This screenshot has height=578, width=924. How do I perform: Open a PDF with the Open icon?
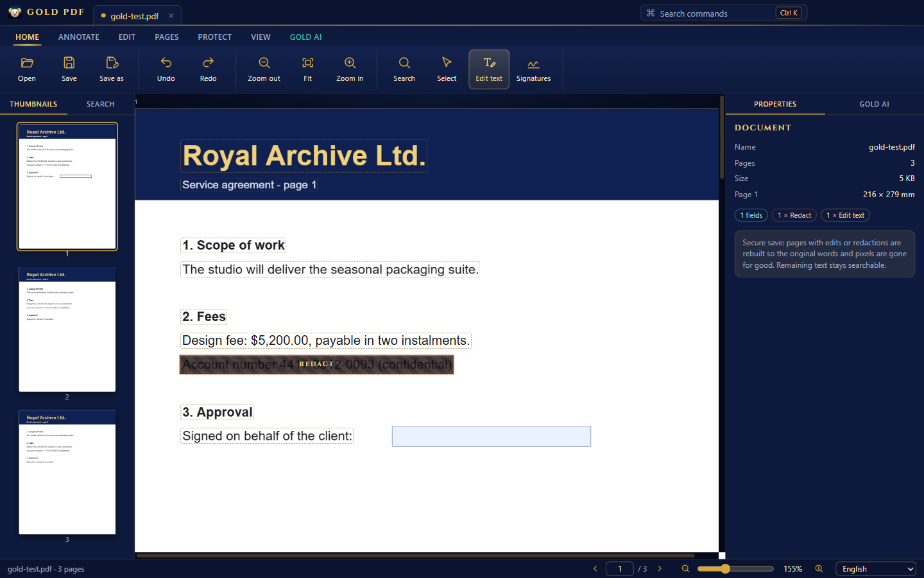pyautogui.click(x=27, y=69)
